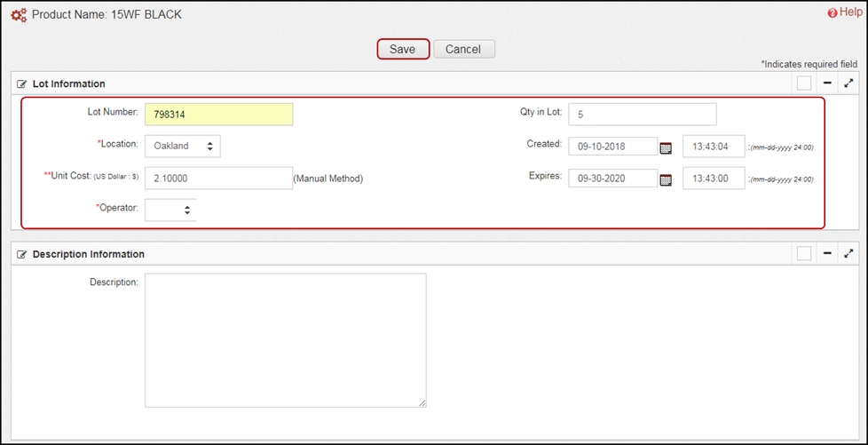The height and width of the screenshot is (445, 868).
Task: Tick the Lot Information panel checkbox
Action: [x=804, y=83]
